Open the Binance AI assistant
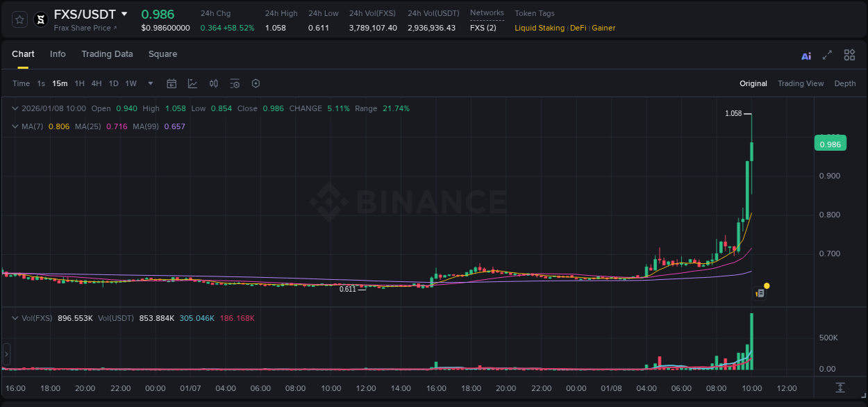This screenshot has width=868, height=407. 806,55
